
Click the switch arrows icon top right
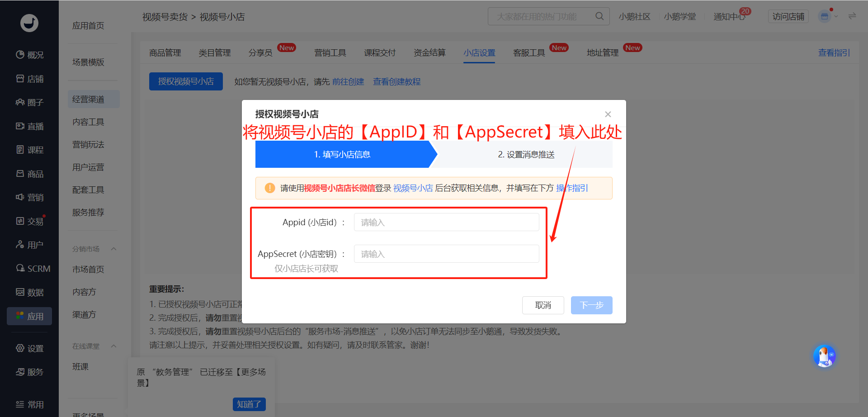[852, 16]
